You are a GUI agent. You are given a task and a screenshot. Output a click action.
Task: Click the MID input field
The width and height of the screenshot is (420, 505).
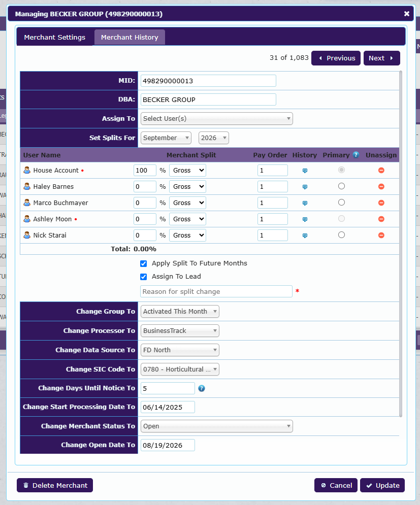point(208,81)
